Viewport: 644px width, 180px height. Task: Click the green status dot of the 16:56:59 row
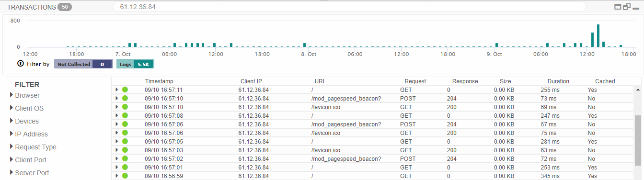[125, 176]
